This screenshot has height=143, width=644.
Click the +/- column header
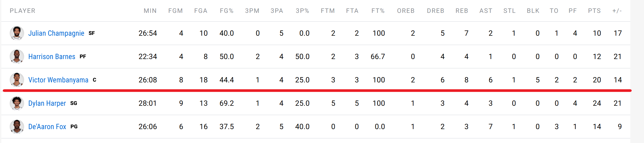(617, 11)
